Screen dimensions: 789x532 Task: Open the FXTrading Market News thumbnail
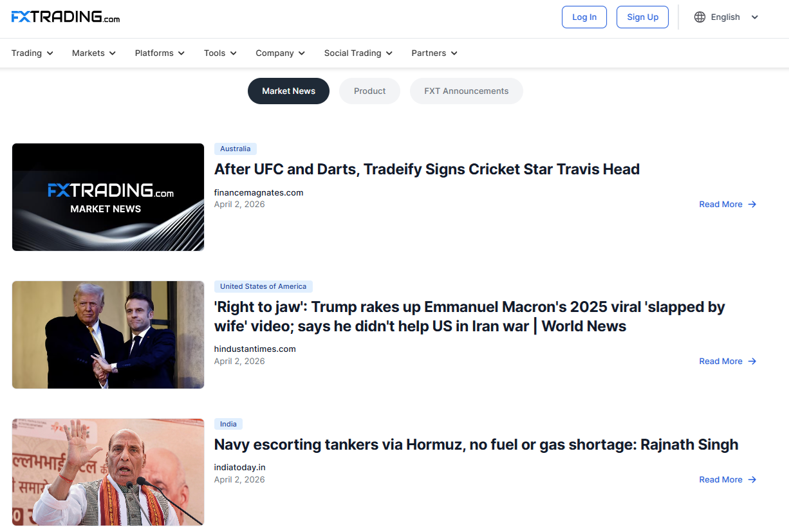(x=108, y=197)
